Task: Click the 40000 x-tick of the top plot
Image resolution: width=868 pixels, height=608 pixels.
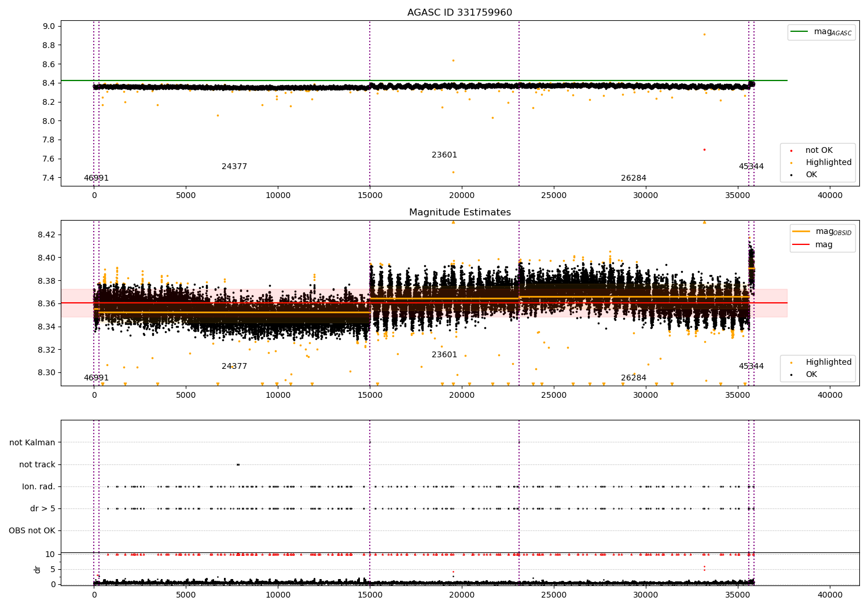Action: click(830, 196)
